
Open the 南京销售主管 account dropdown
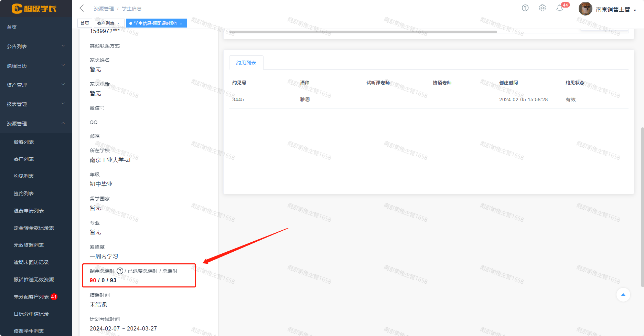(x=616, y=10)
